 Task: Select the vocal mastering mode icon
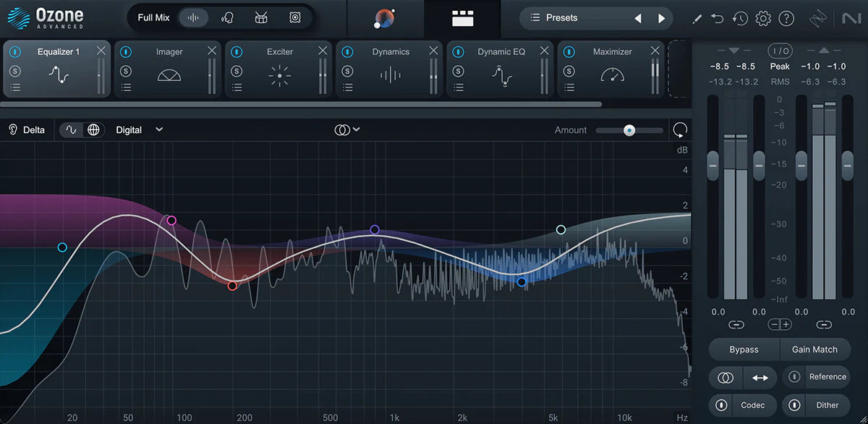click(227, 17)
